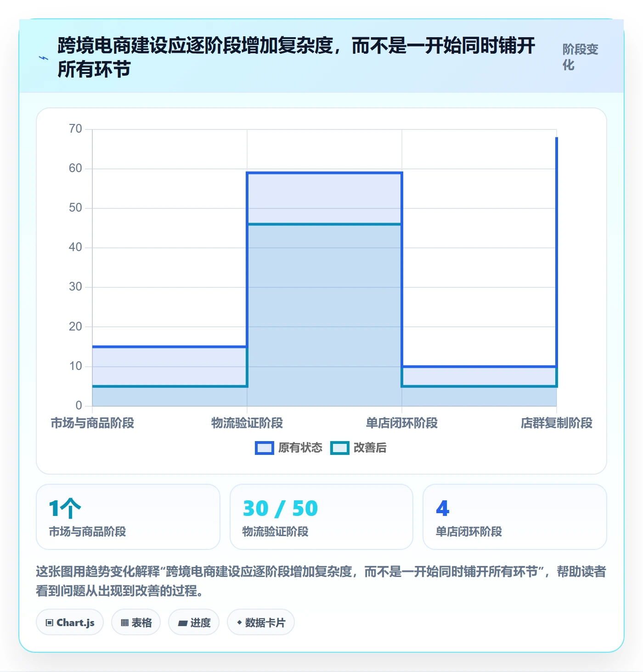Click the x-axis label 单店闭环阶段
Image resolution: width=643 pixels, height=672 pixels.
tap(402, 423)
